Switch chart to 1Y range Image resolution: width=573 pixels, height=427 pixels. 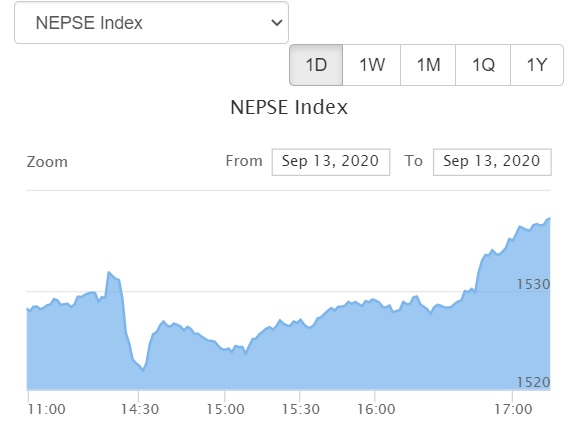537,65
